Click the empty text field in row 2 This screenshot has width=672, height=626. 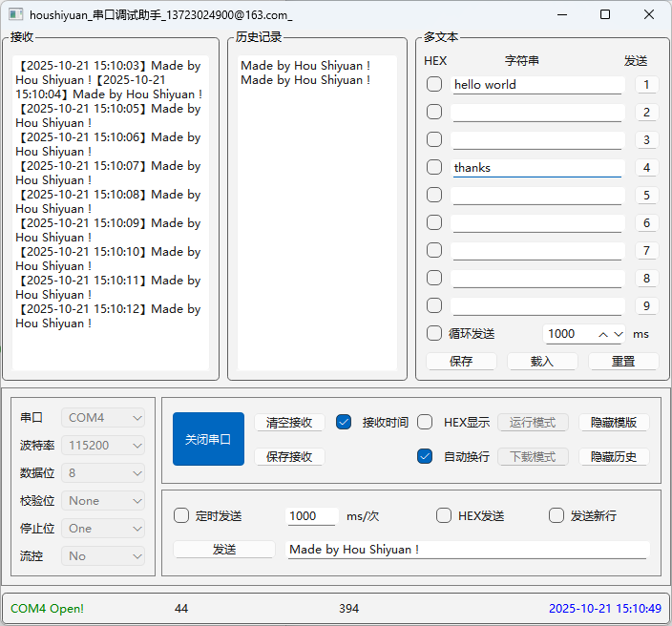click(537, 113)
